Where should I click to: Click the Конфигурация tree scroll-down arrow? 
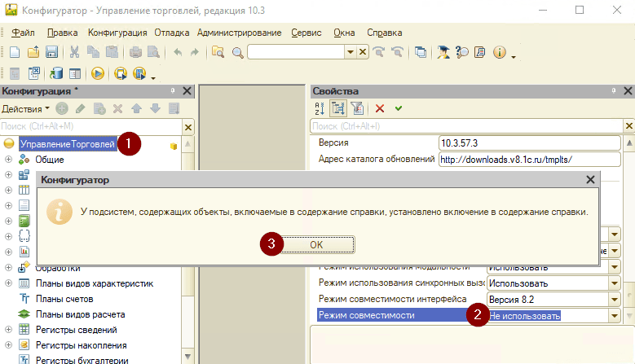(x=187, y=357)
